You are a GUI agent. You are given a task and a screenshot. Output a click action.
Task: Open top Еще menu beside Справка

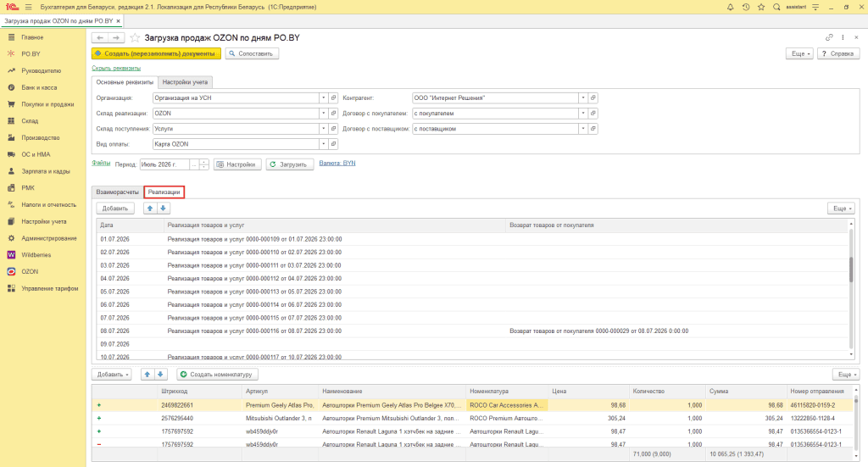799,53
